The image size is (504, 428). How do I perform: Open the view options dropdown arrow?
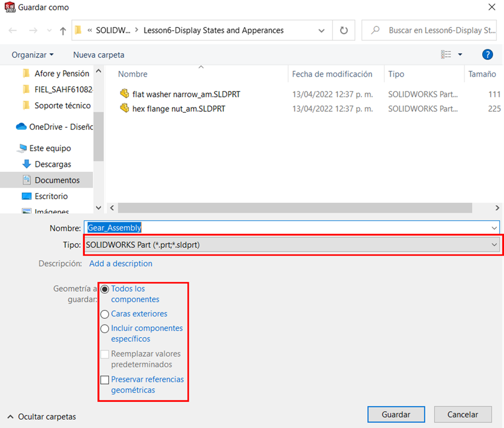pos(460,54)
